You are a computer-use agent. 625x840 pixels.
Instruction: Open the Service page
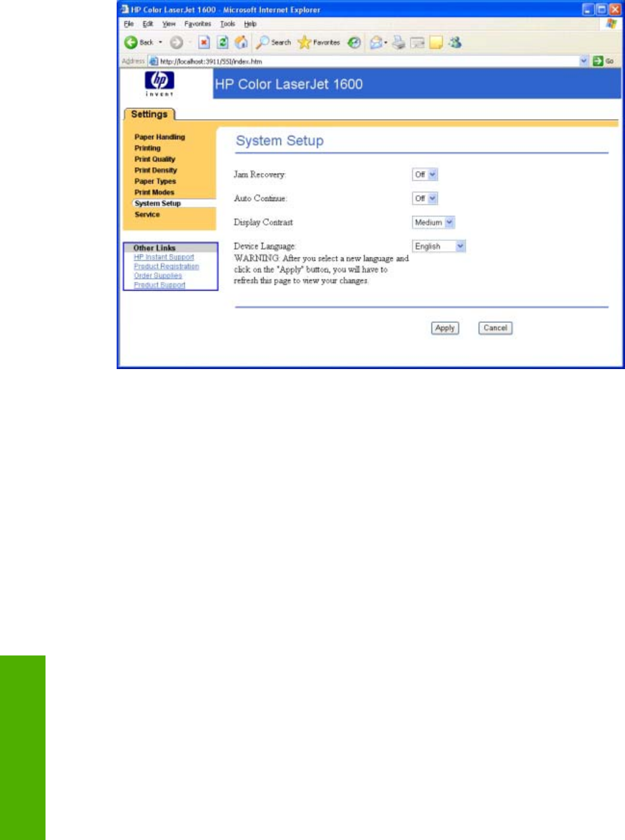click(x=147, y=215)
